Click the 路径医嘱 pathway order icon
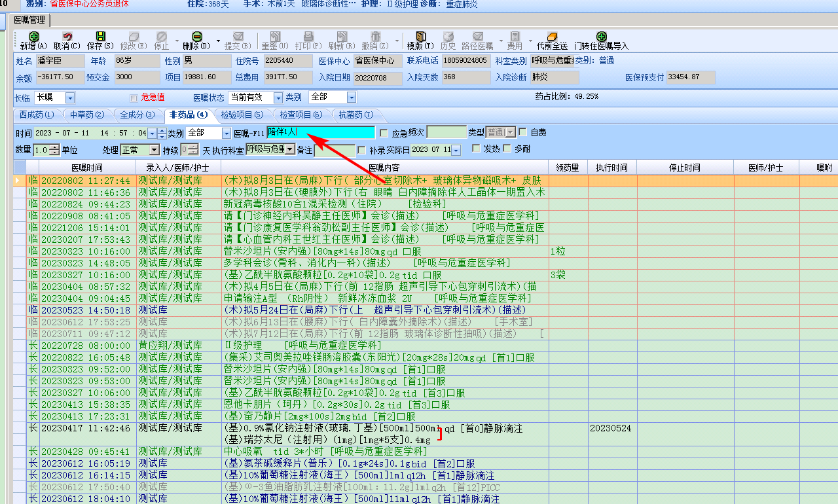 click(x=478, y=37)
